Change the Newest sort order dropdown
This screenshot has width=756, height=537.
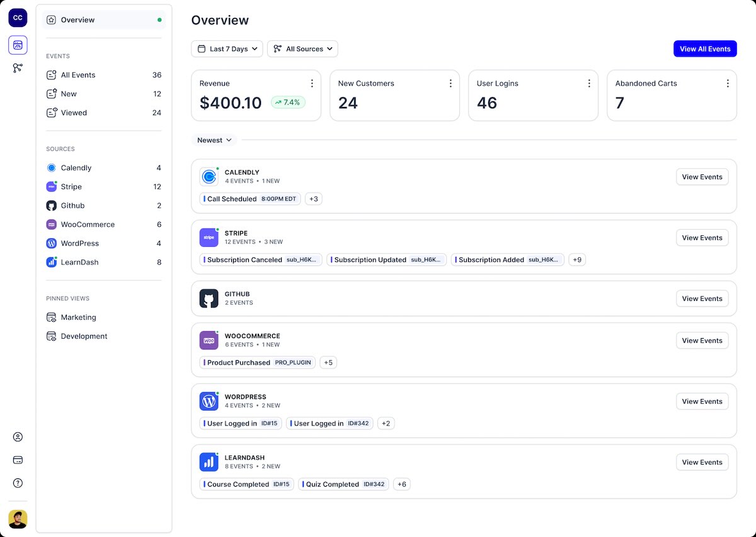pos(214,140)
